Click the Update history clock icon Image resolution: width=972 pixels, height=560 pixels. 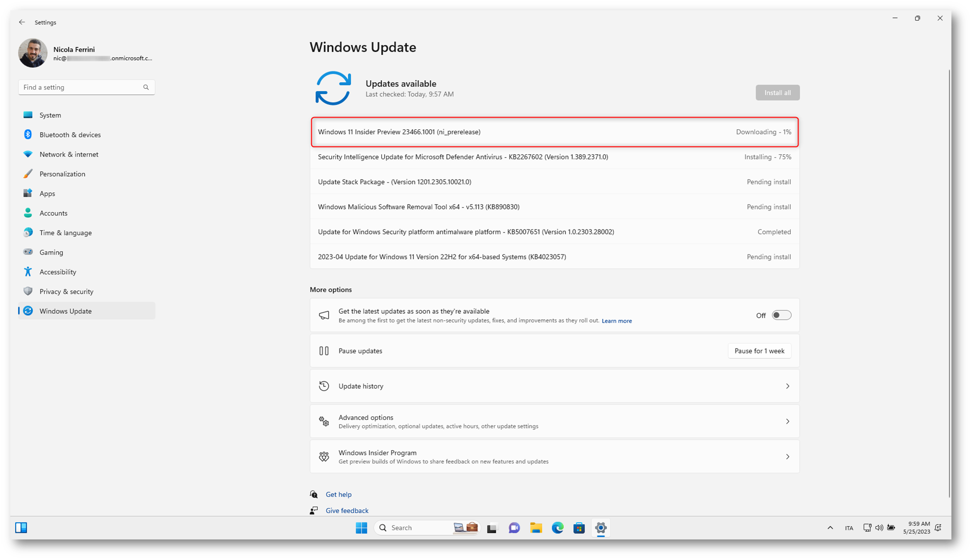click(324, 386)
